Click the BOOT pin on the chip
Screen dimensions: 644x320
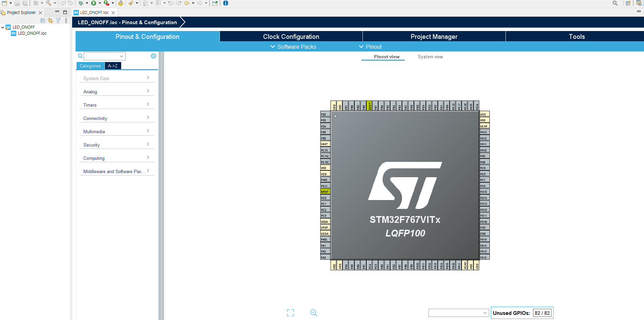coord(369,106)
